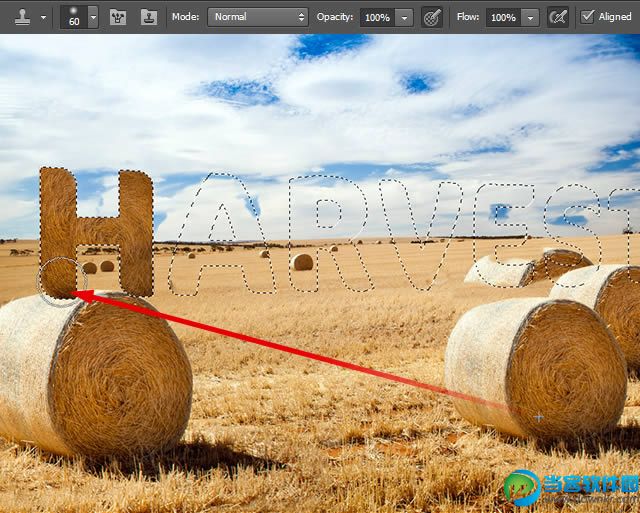Enable airbrush-style build-up button

point(558,17)
